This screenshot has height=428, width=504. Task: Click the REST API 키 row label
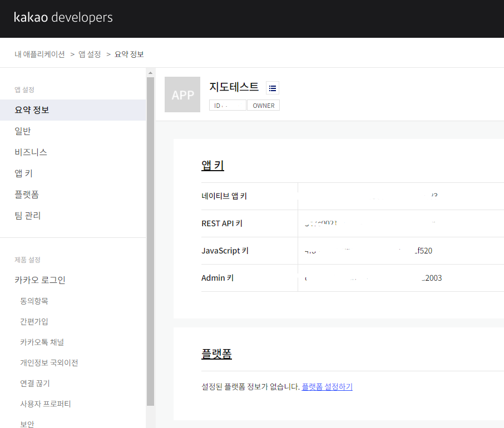coord(222,223)
